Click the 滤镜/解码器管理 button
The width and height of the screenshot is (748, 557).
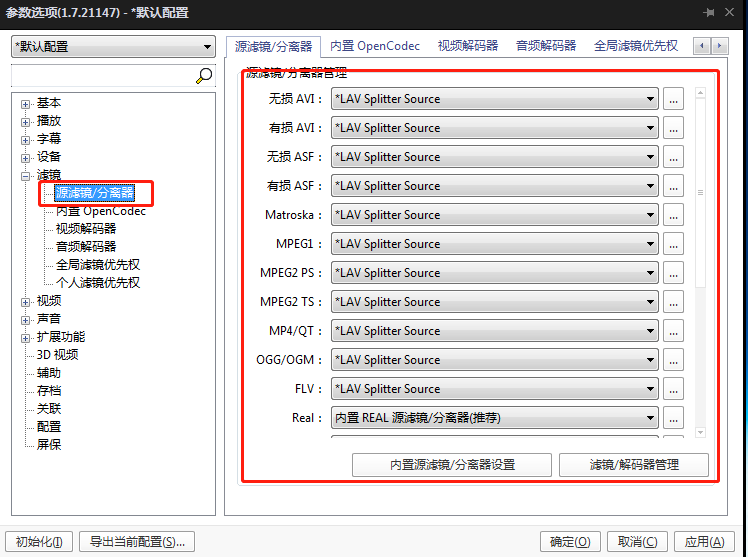click(x=634, y=465)
